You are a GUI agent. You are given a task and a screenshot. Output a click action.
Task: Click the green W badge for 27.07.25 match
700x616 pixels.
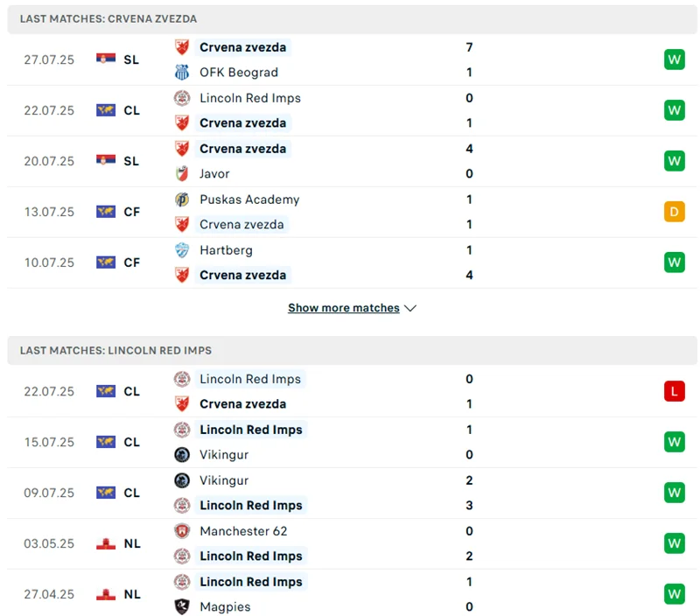(x=674, y=59)
